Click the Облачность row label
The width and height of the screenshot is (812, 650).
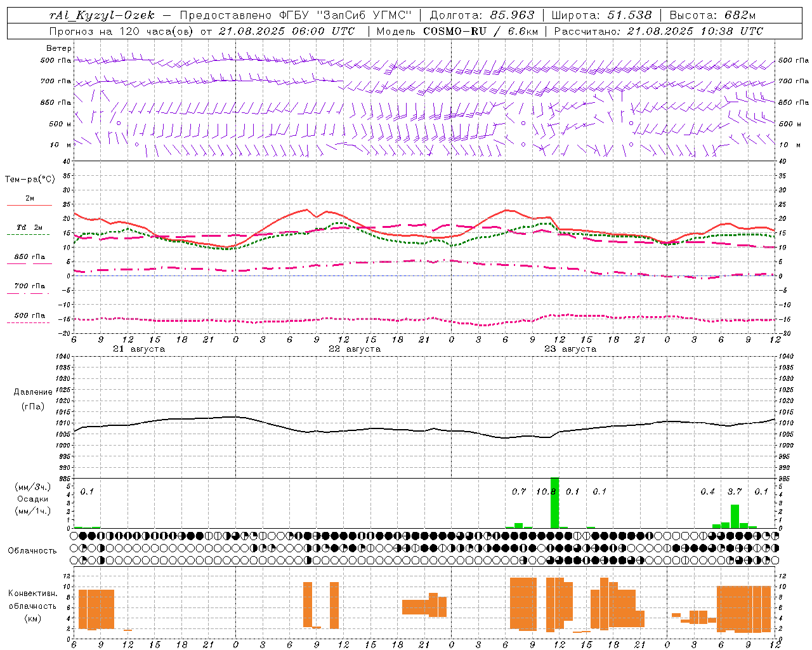pyautogui.click(x=32, y=550)
